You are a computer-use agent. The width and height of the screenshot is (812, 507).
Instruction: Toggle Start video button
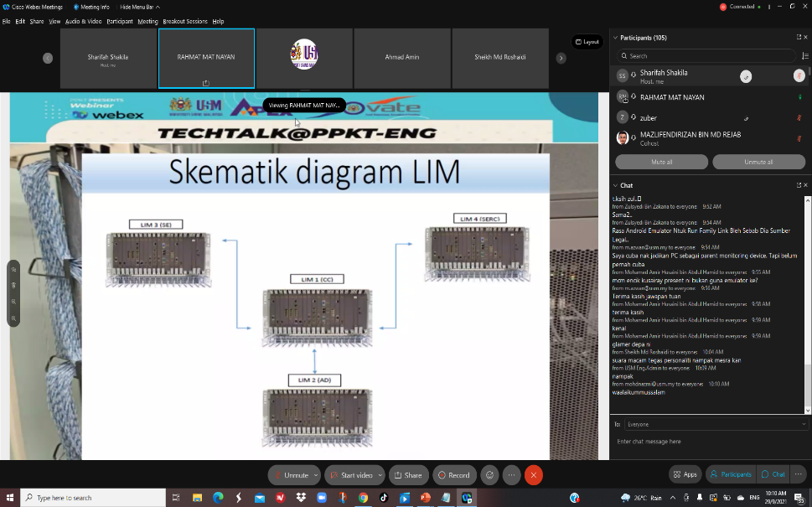[x=350, y=475]
